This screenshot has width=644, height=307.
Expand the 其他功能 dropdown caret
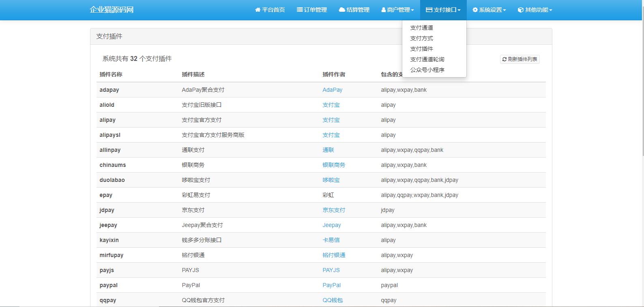click(x=551, y=10)
